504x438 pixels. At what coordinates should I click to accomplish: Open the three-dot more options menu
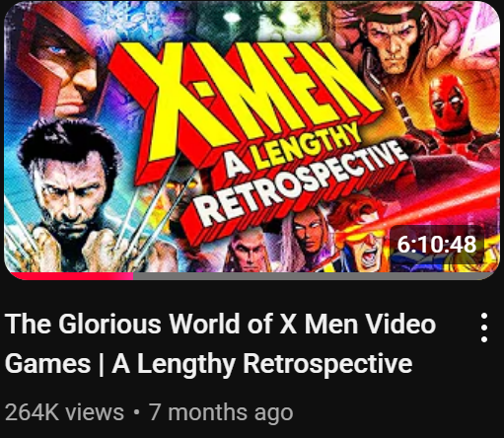click(x=484, y=328)
